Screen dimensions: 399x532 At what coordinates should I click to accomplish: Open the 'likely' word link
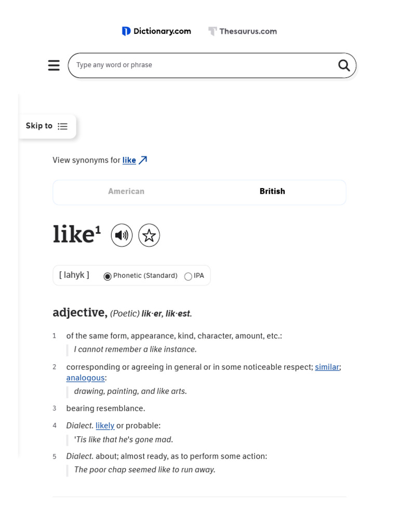tap(105, 426)
